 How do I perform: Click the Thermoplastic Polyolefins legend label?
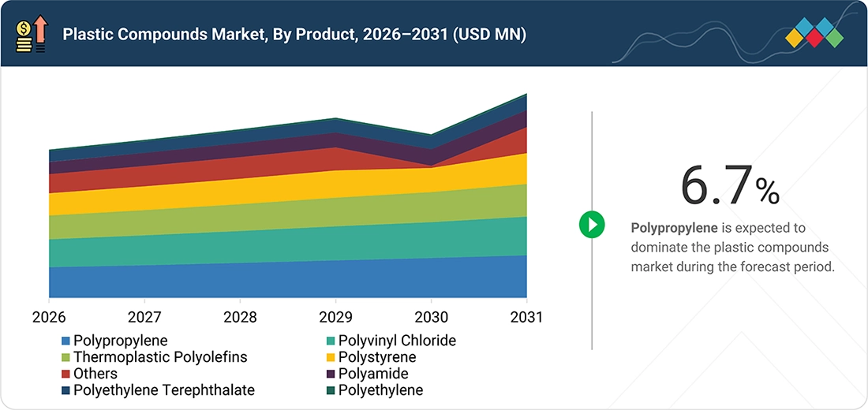(160, 357)
